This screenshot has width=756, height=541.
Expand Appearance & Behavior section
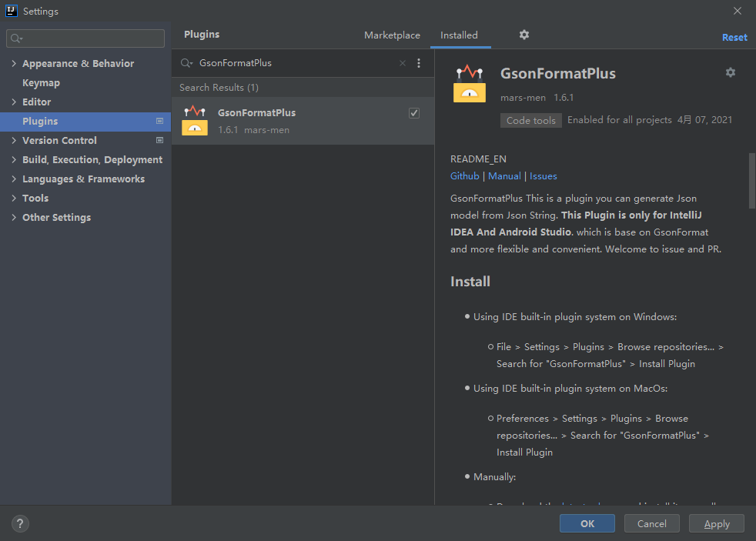point(14,63)
